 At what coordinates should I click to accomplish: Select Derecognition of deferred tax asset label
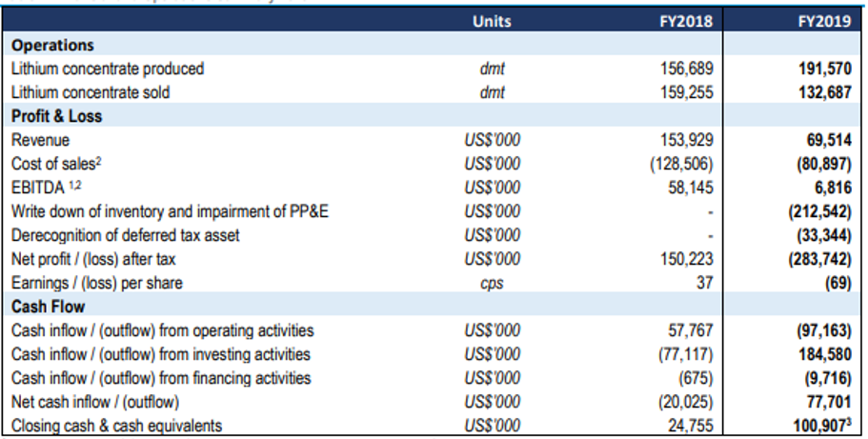[125, 235]
